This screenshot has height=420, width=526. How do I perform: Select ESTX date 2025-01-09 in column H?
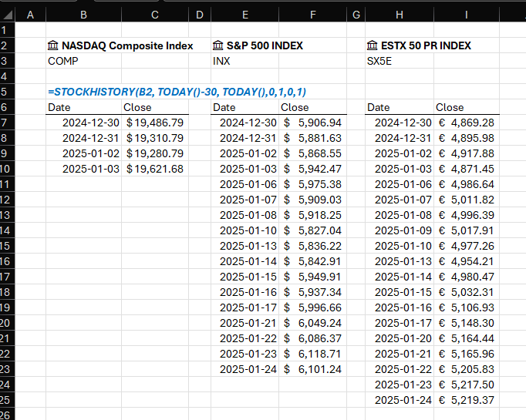point(400,230)
